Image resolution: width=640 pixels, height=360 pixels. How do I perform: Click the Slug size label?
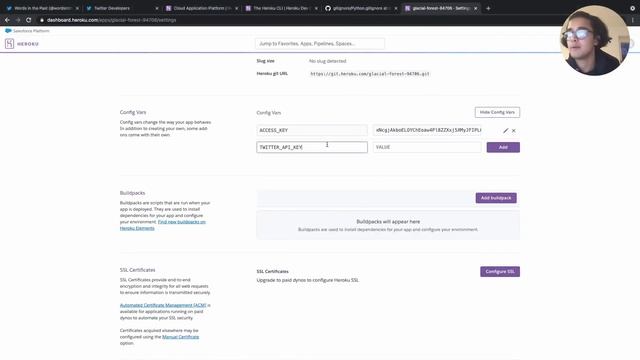point(265,61)
